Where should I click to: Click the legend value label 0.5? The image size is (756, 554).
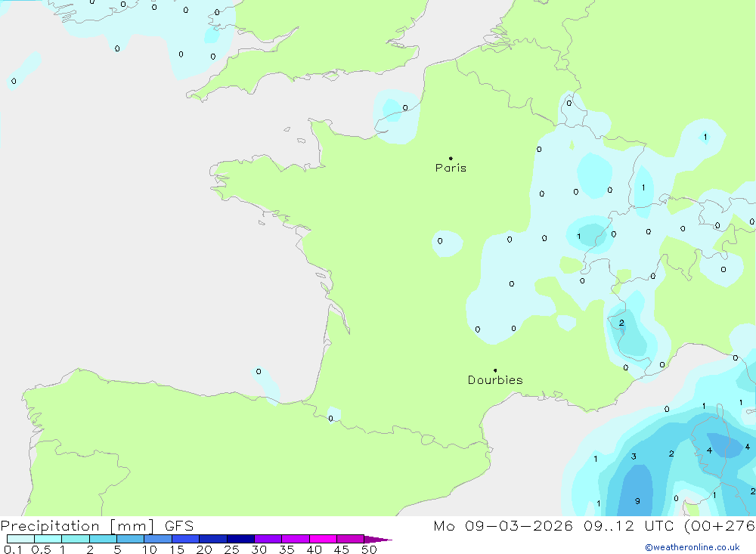pyautogui.click(x=41, y=549)
